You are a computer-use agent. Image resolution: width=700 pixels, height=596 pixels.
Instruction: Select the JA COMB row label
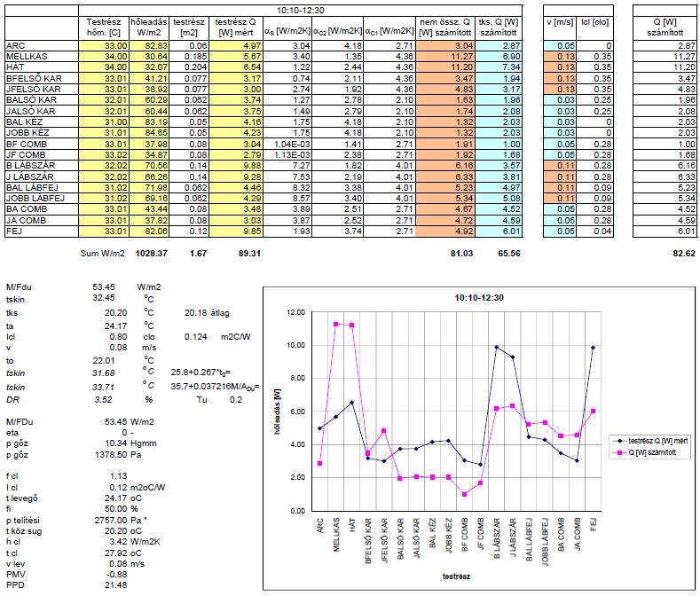pyautogui.click(x=42, y=221)
